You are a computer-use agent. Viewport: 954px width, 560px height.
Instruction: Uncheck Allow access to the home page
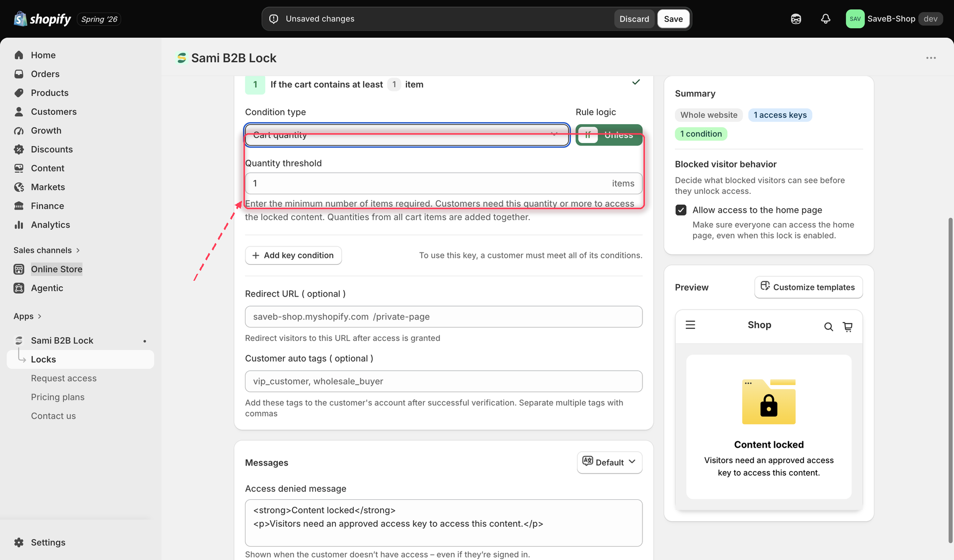click(681, 210)
